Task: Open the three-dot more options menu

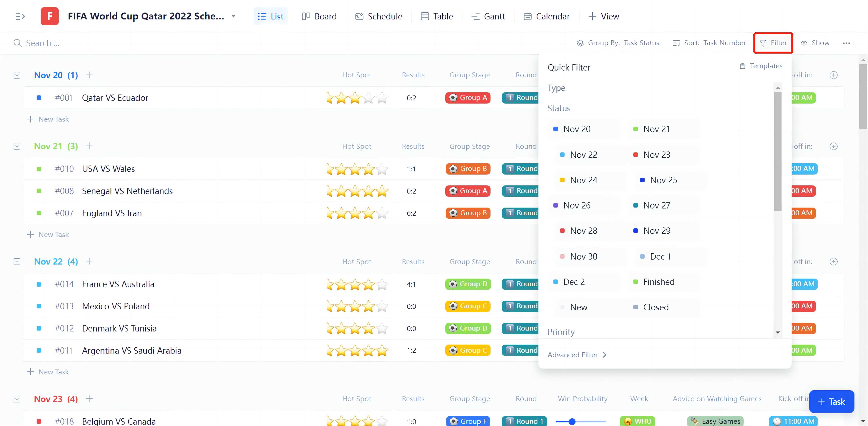Action: coord(846,43)
